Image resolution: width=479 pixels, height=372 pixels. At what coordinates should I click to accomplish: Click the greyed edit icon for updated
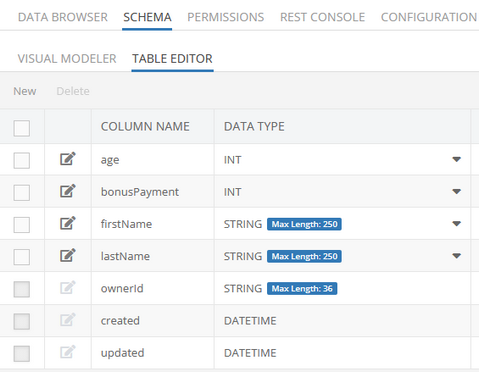click(68, 352)
